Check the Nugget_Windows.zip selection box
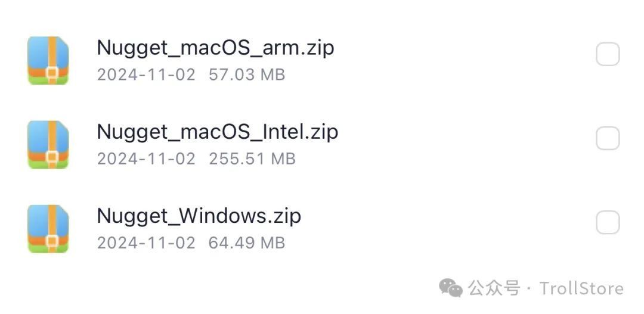The width and height of the screenshot is (644, 314). 608,223
